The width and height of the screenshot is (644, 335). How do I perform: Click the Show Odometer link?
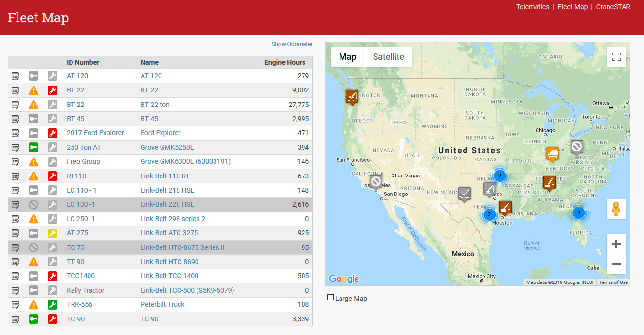point(292,44)
